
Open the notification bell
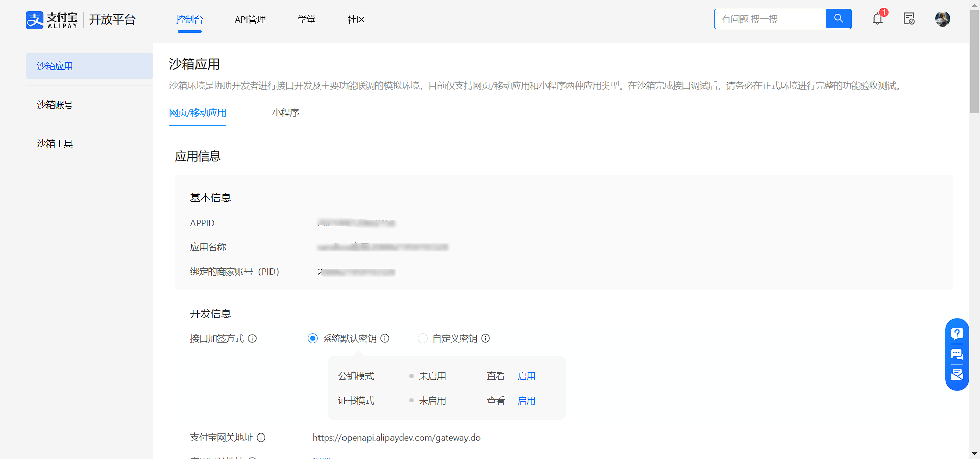(877, 19)
